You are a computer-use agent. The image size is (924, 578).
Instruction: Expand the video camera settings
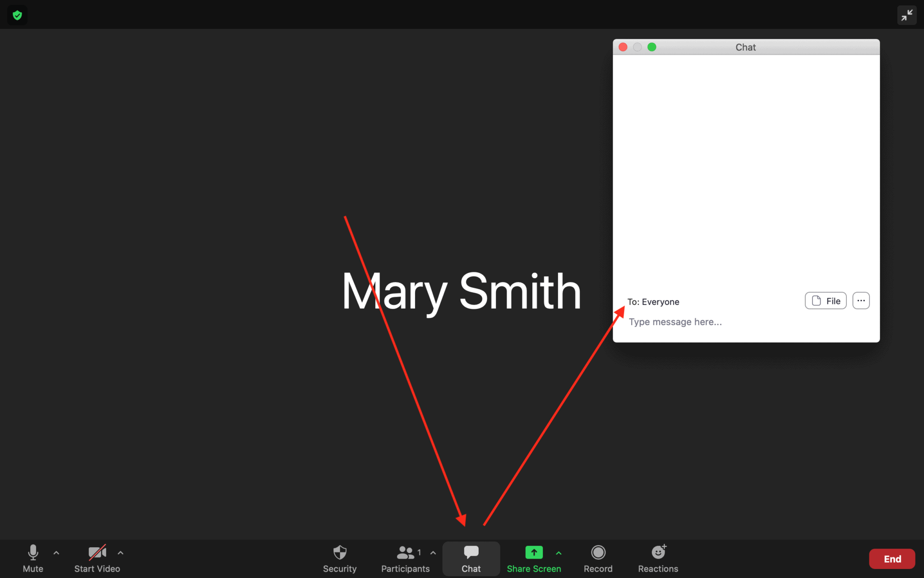[120, 553]
